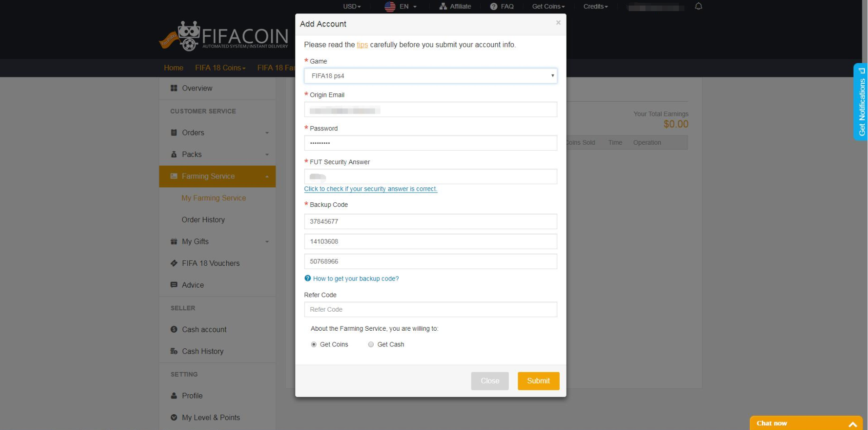Click the Close button in dialog
The width and height of the screenshot is (868, 430).
pos(490,381)
